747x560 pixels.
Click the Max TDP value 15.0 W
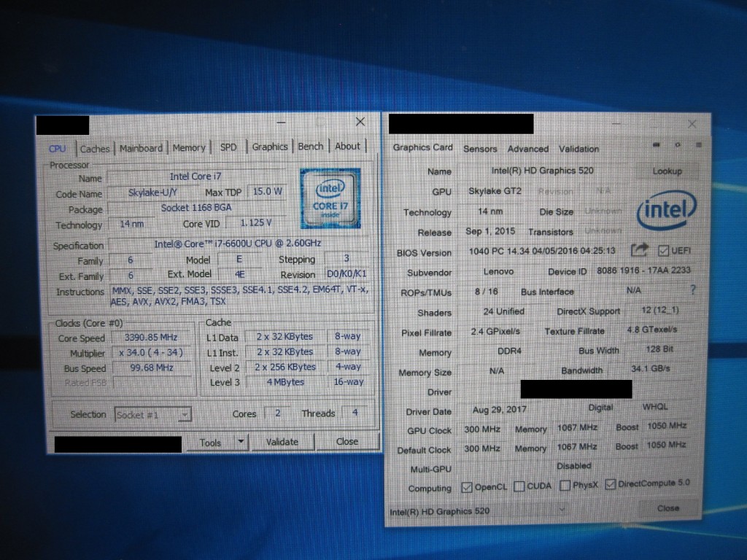267,192
